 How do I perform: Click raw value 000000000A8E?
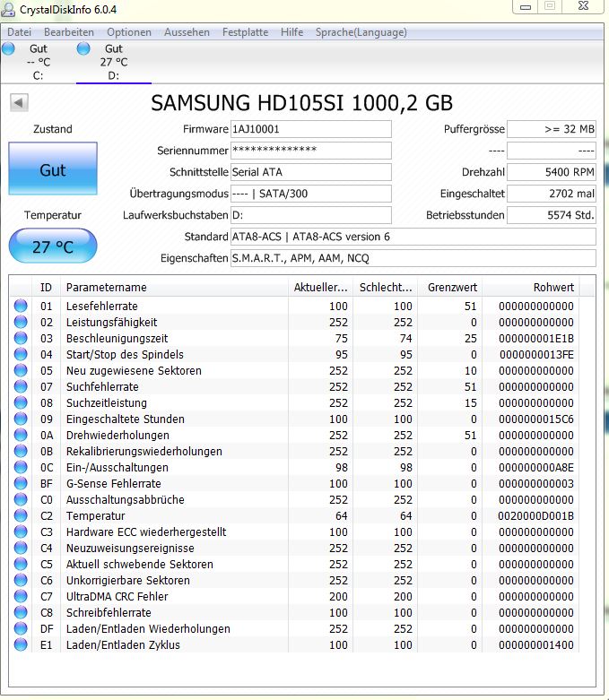[536, 467]
